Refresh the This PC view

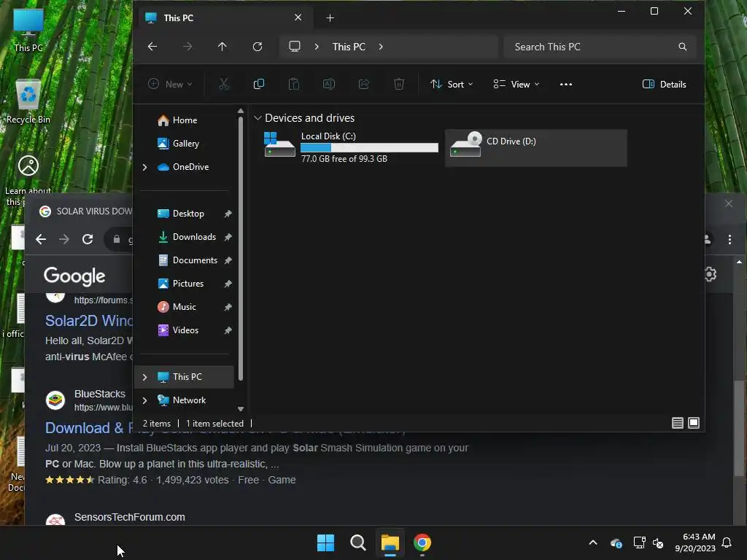coord(258,47)
